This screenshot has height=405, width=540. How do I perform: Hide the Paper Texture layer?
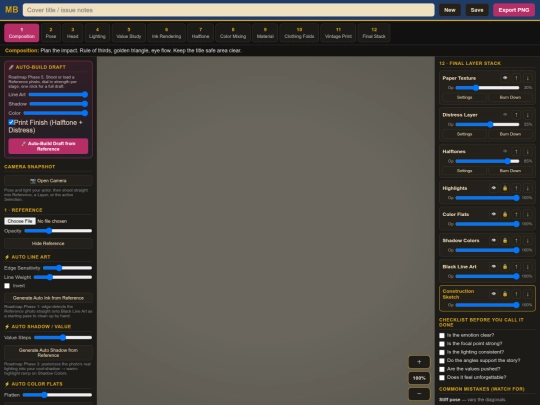pyautogui.click(x=505, y=78)
